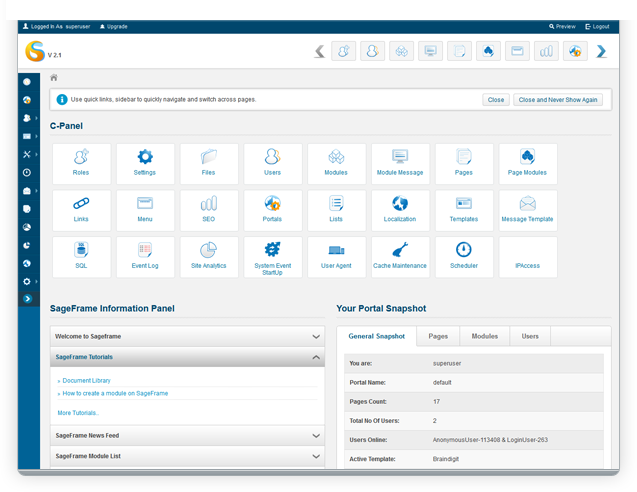
Task: Open the Event Log tile
Action: [x=145, y=257]
